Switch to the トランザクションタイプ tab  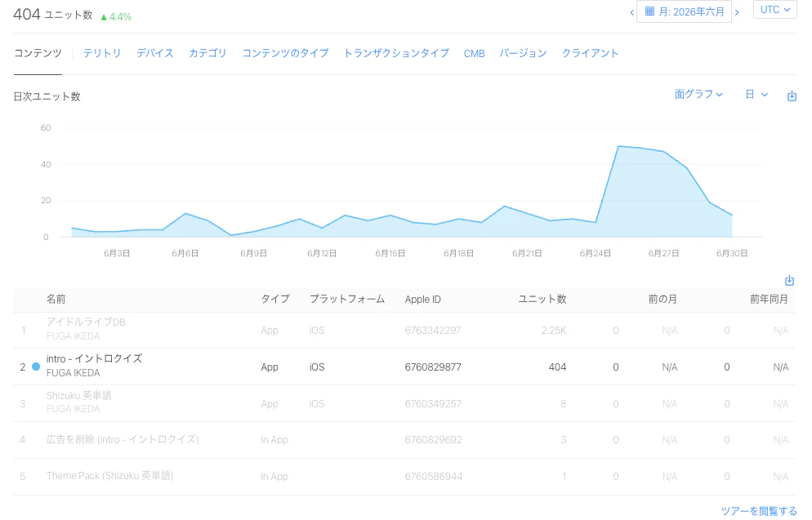396,53
